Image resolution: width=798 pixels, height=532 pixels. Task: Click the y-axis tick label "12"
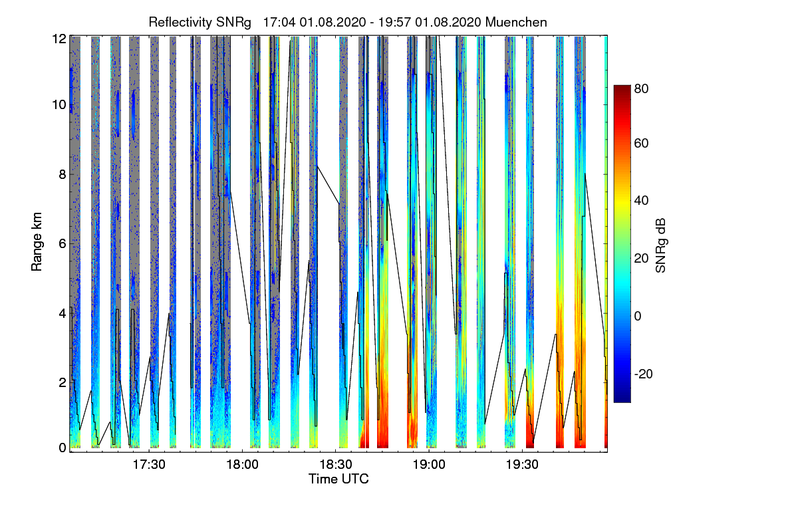pos(59,38)
